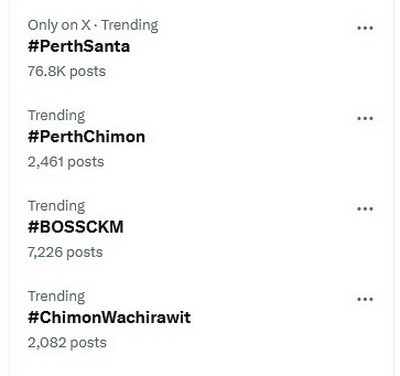
Task: Open the #ChimonWachirawit hashtag
Action: (x=109, y=317)
